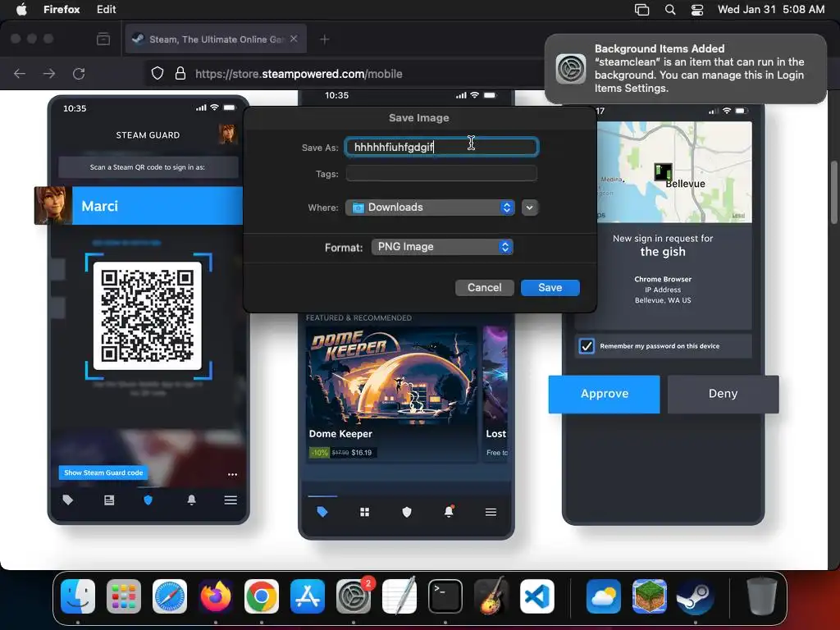Open Visual Studio Code from dock

(x=536, y=596)
